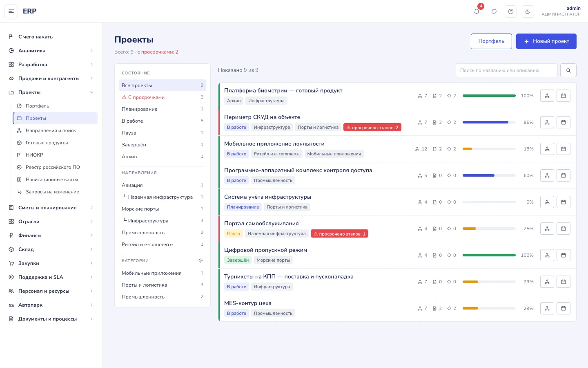Click the gear icon next to Категории
This screenshot has height=368, width=588.
click(x=200, y=261)
